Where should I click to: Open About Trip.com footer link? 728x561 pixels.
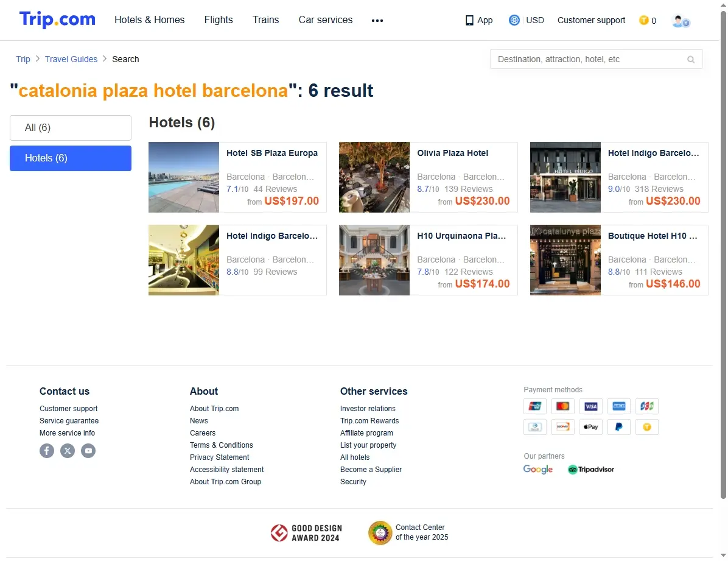214,409
